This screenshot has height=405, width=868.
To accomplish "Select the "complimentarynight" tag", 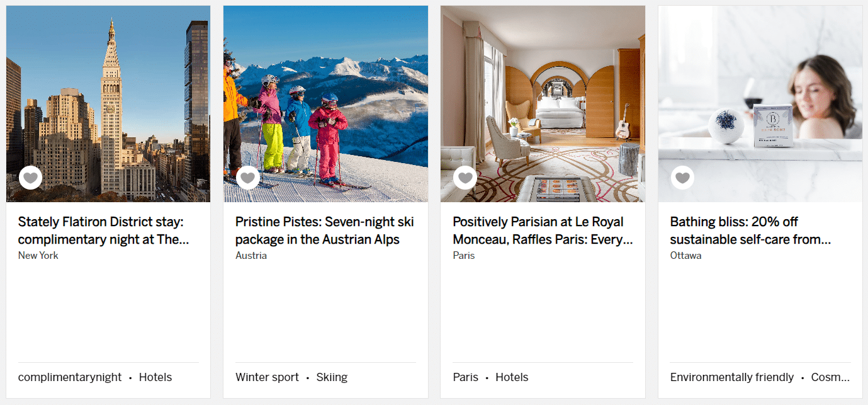I will click(70, 377).
